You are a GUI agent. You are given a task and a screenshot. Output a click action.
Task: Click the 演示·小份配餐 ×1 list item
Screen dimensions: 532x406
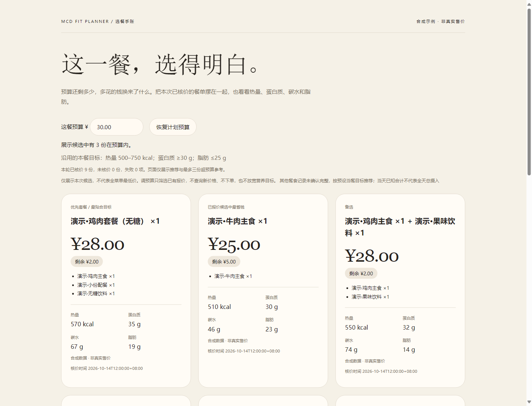(x=96, y=285)
